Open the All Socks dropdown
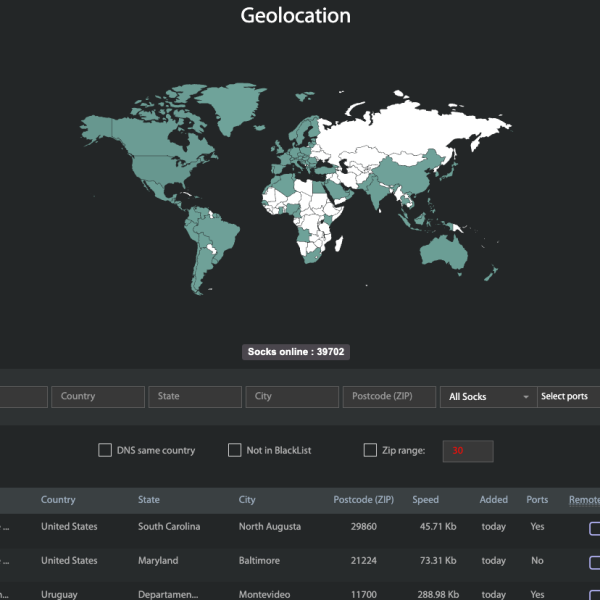Image resolution: width=600 pixels, height=600 pixels. (489, 397)
